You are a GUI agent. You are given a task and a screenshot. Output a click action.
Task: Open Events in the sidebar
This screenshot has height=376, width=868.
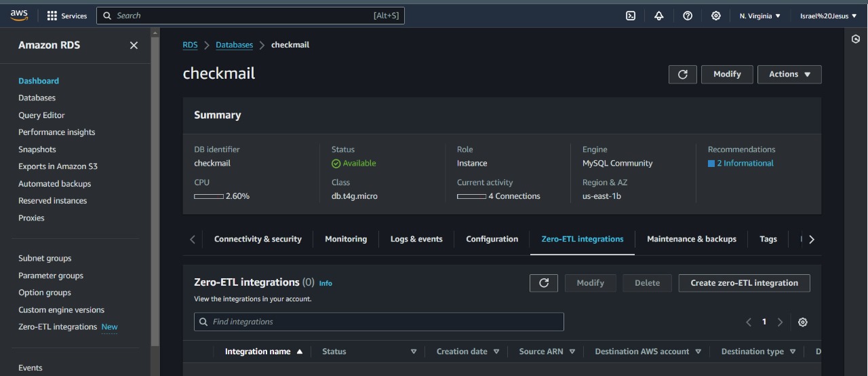click(31, 368)
